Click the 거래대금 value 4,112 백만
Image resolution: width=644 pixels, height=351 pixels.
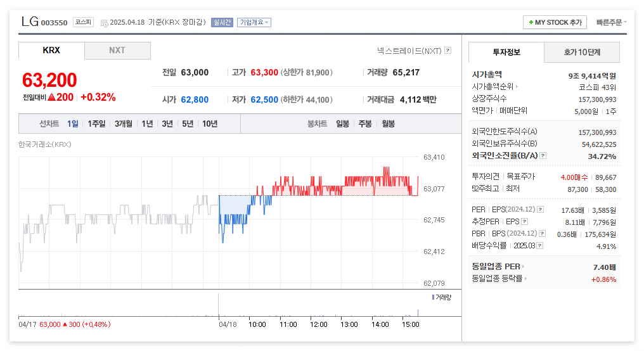coord(418,99)
